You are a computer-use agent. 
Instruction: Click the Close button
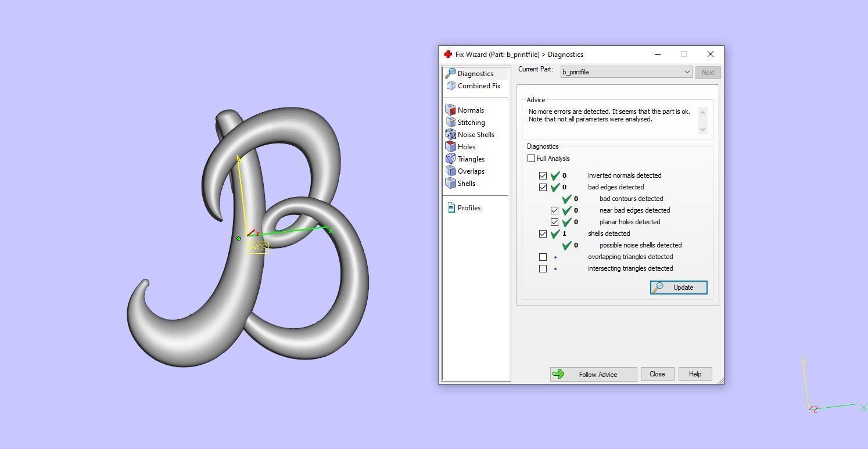point(657,374)
